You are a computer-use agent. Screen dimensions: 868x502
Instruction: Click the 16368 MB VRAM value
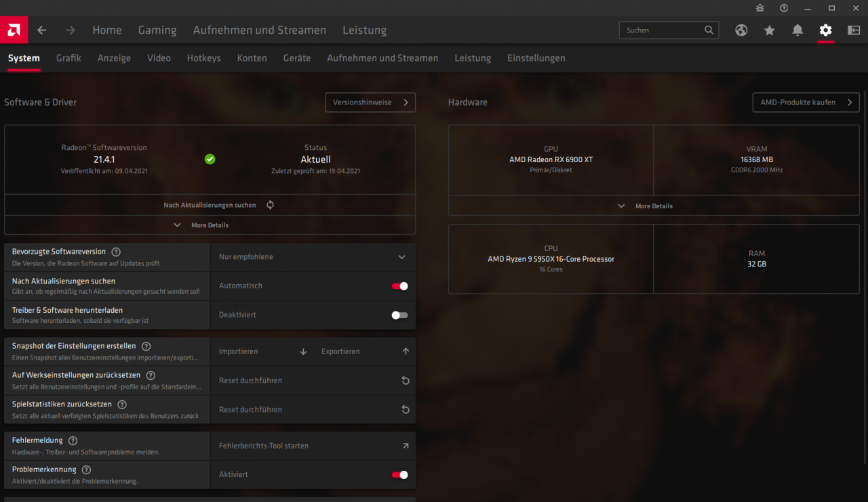tap(757, 159)
